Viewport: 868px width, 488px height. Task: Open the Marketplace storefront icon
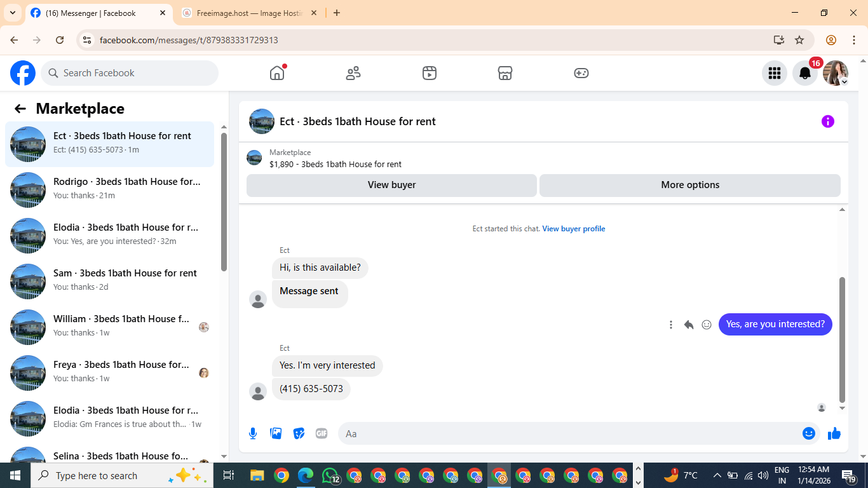pos(505,73)
